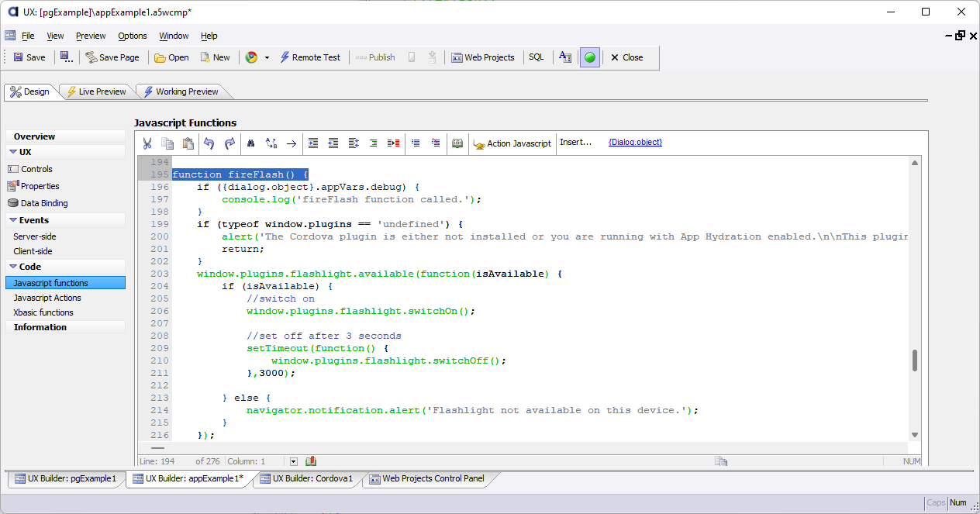This screenshot has height=514, width=980.
Task: Click the Save Page toolbar button
Action: tap(112, 57)
